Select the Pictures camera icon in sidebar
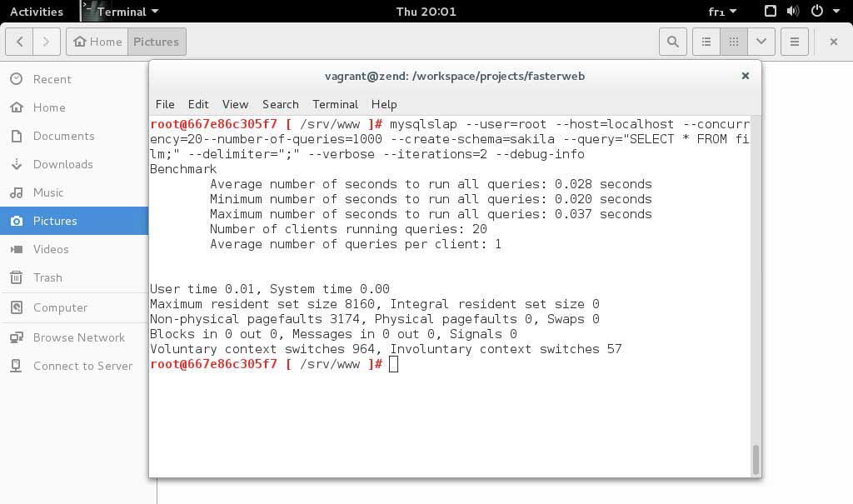This screenshot has height=504, width=853. [17, 221]
